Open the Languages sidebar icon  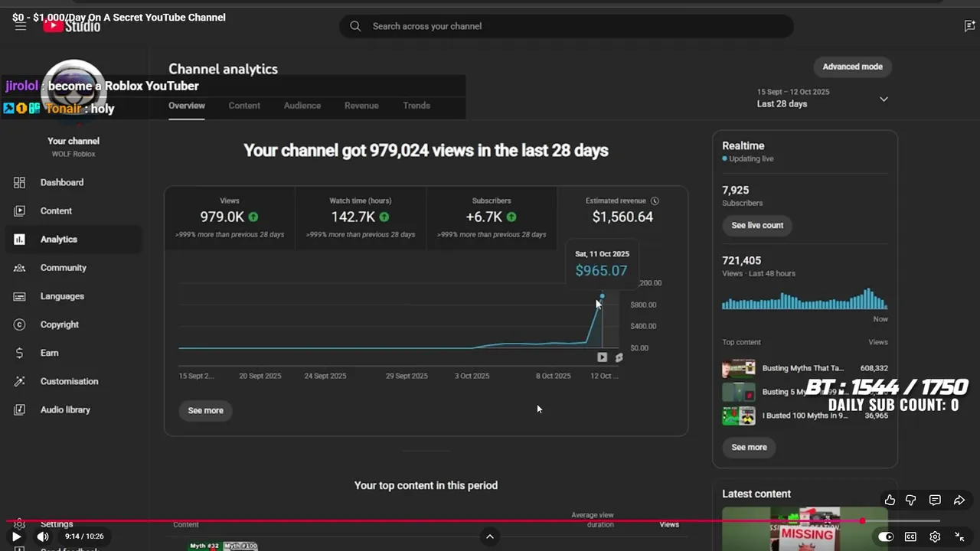20,296
